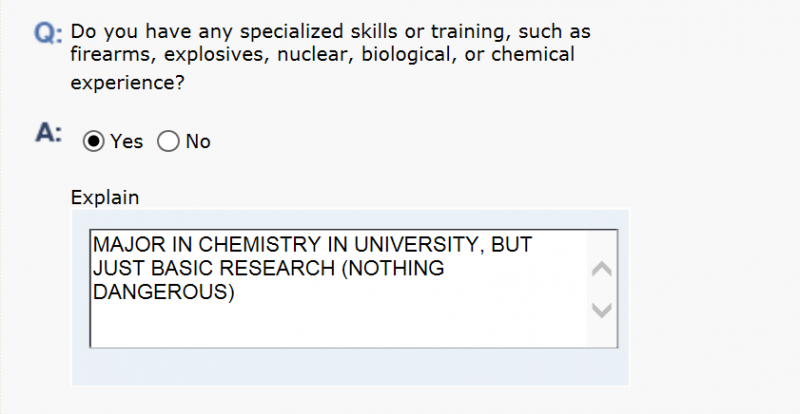Click the word "experience?" in the question
Viewport: 800px width, 414px height.
128,84
